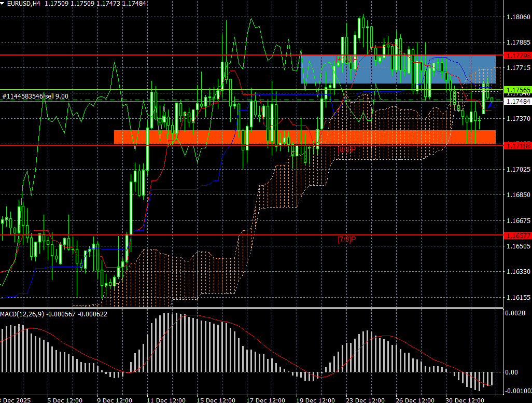The width and height of the screenshot is (532, 403).
Task: Click the 0.0028 MACD scale label
Action: 515,313
